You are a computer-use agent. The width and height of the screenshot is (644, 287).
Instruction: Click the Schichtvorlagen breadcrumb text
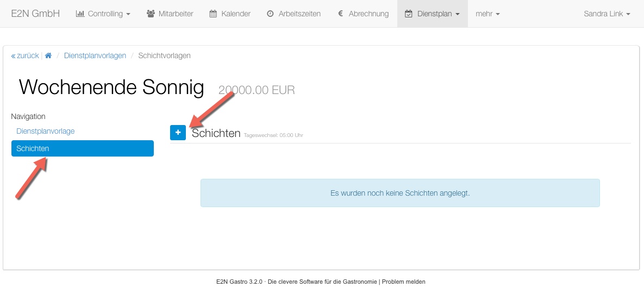[164, 55]
